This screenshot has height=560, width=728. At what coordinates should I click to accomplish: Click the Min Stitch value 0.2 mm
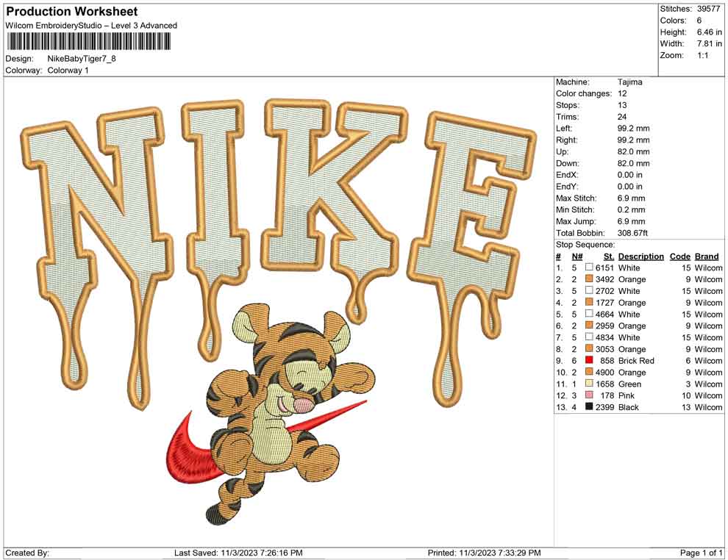coord(631,209)
